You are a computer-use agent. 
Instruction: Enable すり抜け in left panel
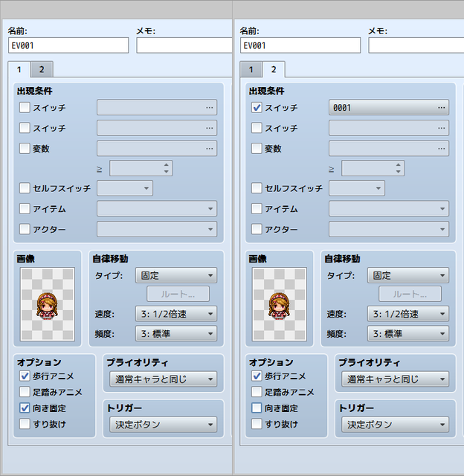pos(25,423)
